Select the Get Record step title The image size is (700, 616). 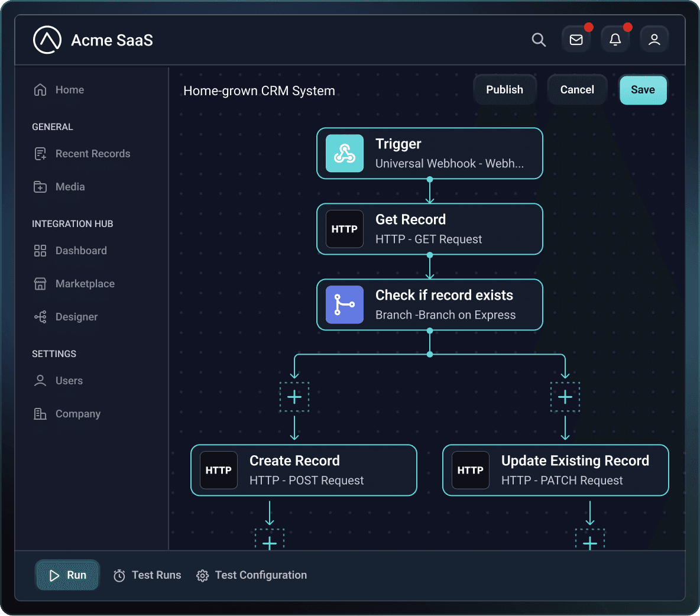[x=410, y=219]
